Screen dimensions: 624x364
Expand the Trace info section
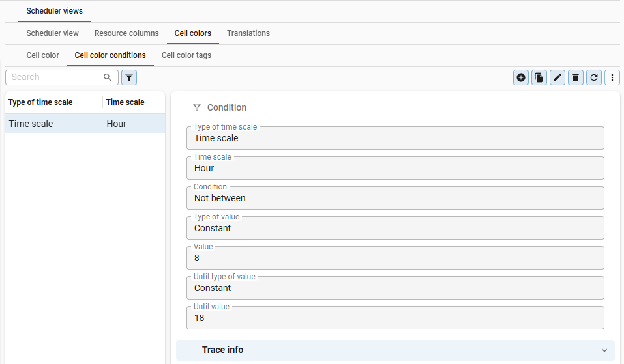click(x=223, y=350)
